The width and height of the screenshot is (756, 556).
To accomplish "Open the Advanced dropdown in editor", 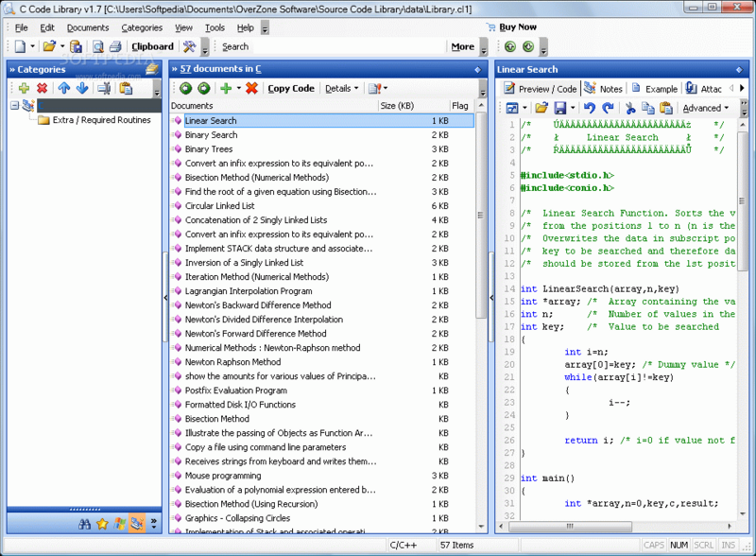I will click(x=705, y=108).
